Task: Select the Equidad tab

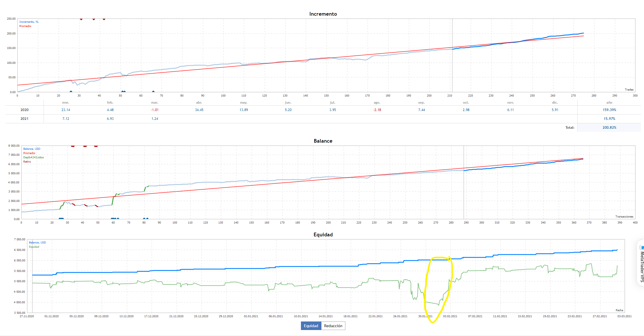Action: 311,326
